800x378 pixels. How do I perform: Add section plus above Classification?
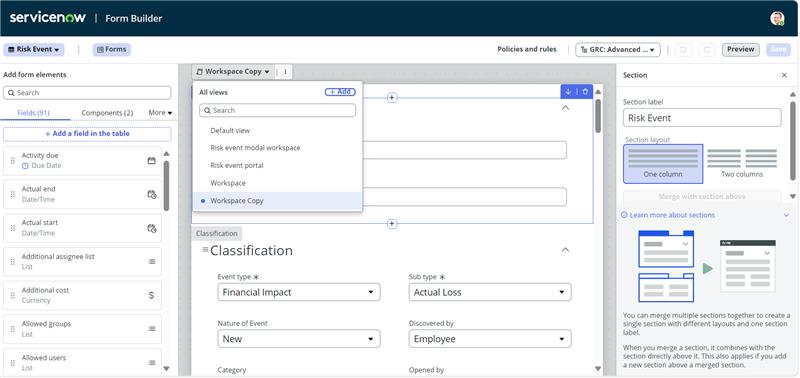[392, 223]
